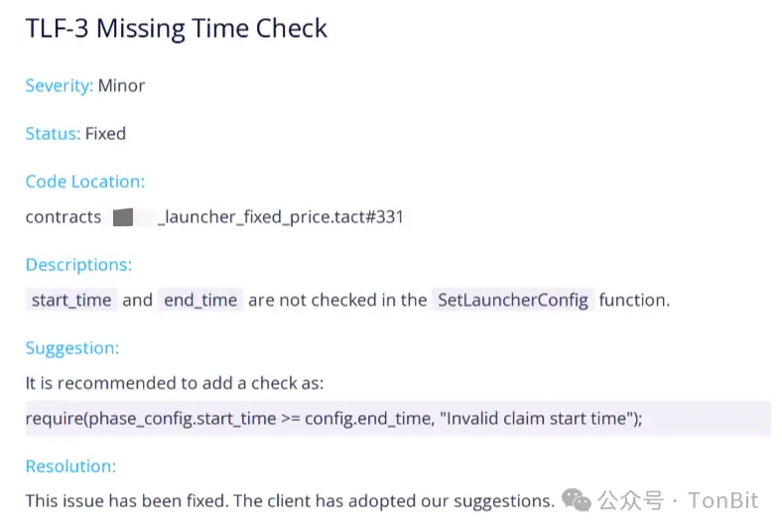Click the TonBit watermark text

tap(723, 500)
